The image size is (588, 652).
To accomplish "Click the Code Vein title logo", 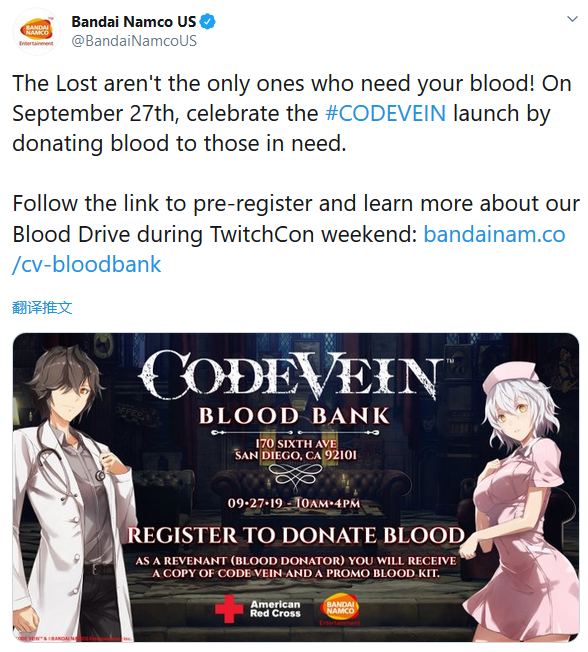I will point(290,374).
